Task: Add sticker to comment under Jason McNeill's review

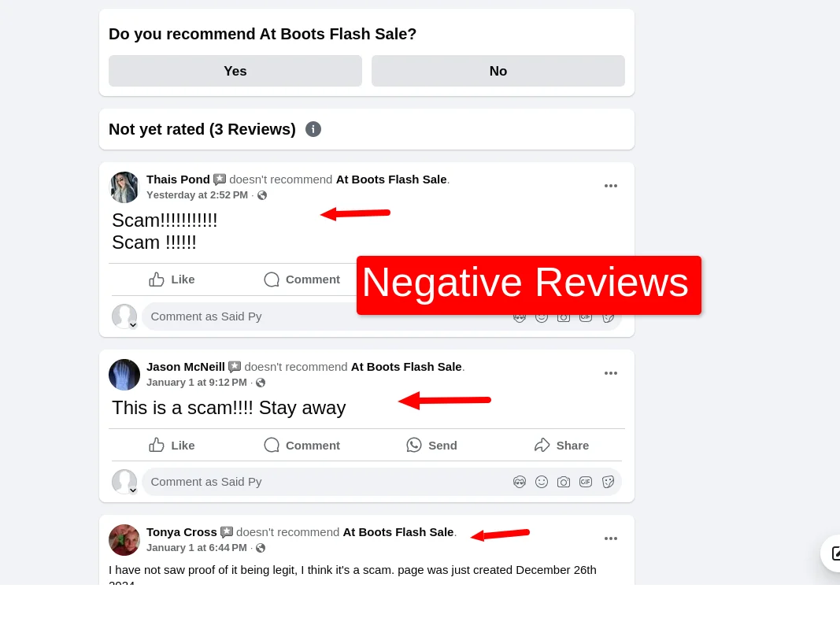Action: pos(608,482)
